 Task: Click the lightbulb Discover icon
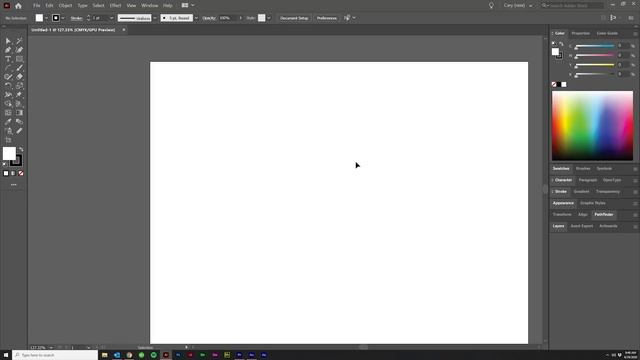pos(491,6)
